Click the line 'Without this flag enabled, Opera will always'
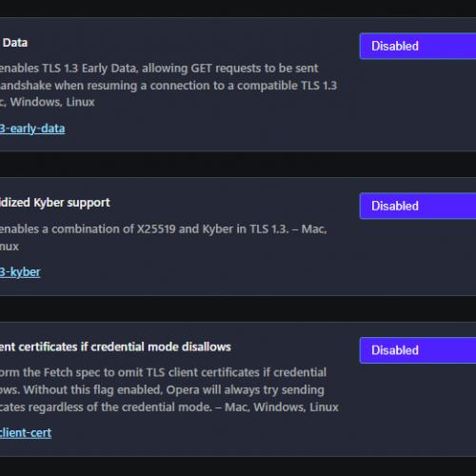Viewport: 476px width, 476px height. [162, 389]
